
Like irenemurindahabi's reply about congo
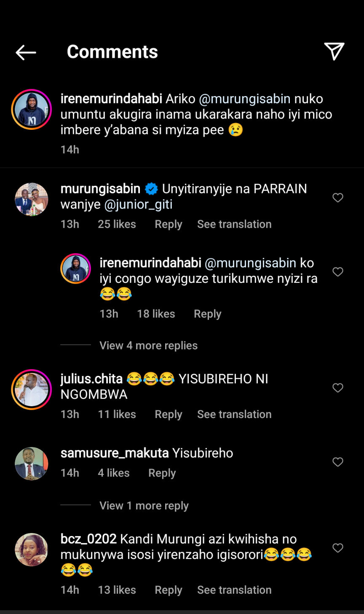[338, 272]
